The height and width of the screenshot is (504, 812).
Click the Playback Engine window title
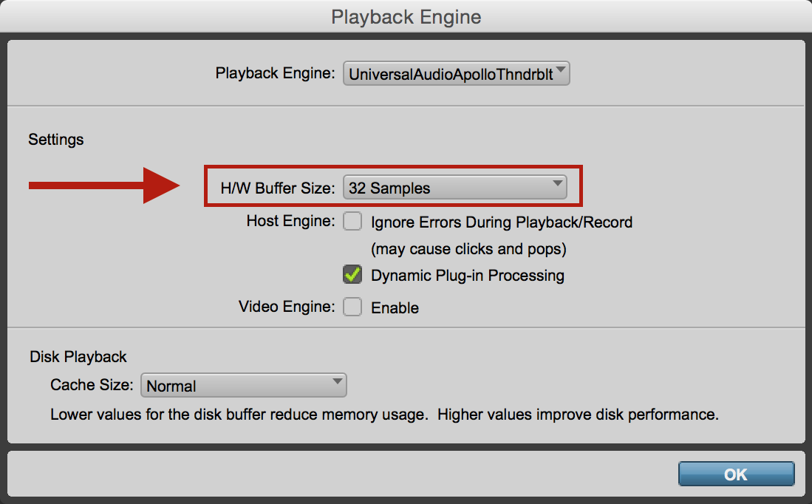[x=406, y=17]
